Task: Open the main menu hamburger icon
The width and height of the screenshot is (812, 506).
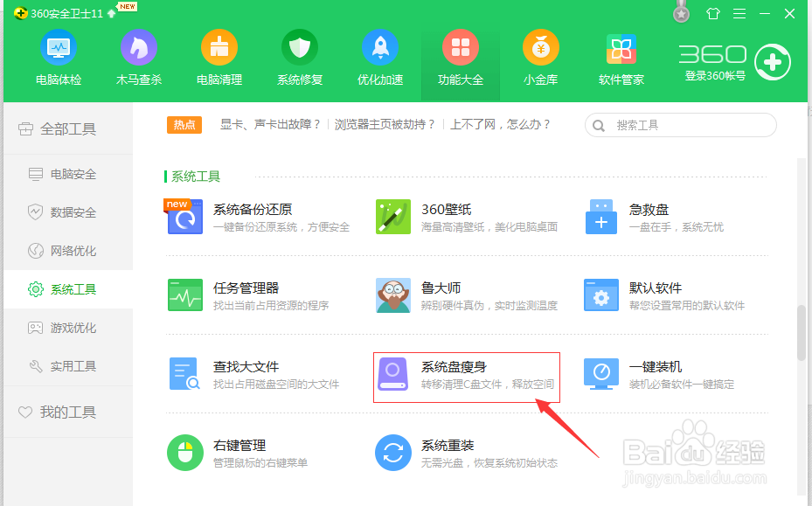Action: pos(739,13)
